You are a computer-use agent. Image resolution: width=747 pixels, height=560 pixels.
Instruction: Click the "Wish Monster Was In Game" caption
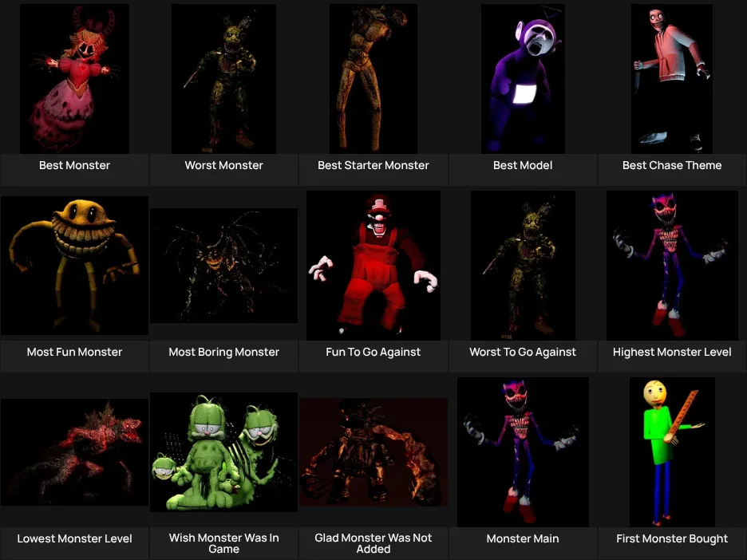(223, 543)
